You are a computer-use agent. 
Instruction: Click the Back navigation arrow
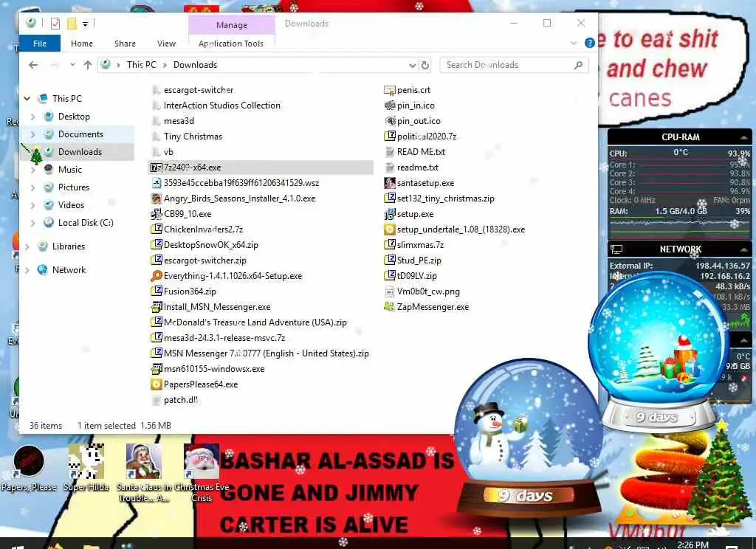click(x=33, y=65)
